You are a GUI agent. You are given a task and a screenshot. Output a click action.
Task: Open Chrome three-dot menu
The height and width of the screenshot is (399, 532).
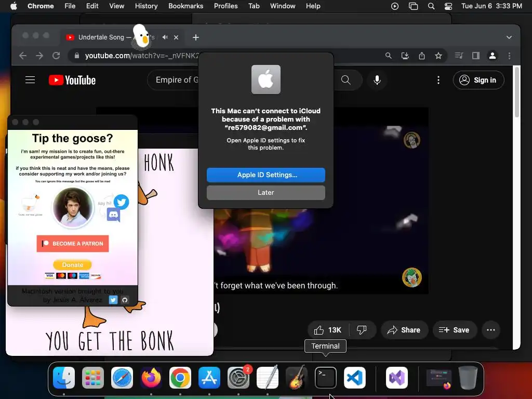tap(509, 56)
